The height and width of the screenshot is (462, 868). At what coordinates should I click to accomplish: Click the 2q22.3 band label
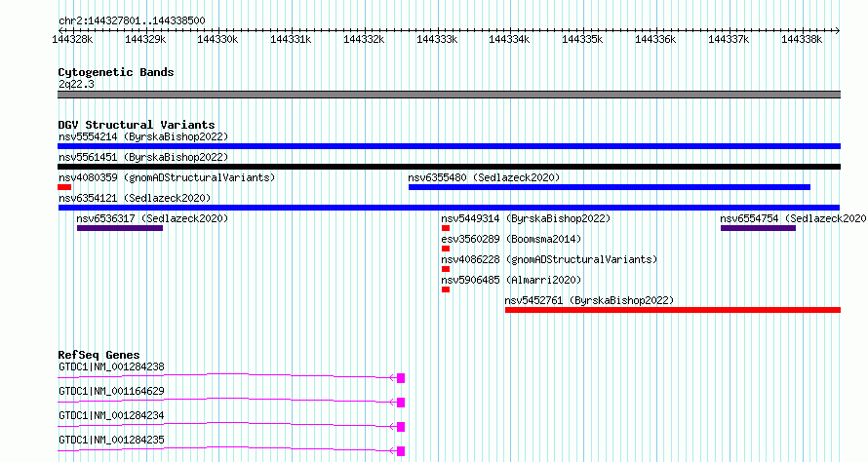tap(76, 84)
